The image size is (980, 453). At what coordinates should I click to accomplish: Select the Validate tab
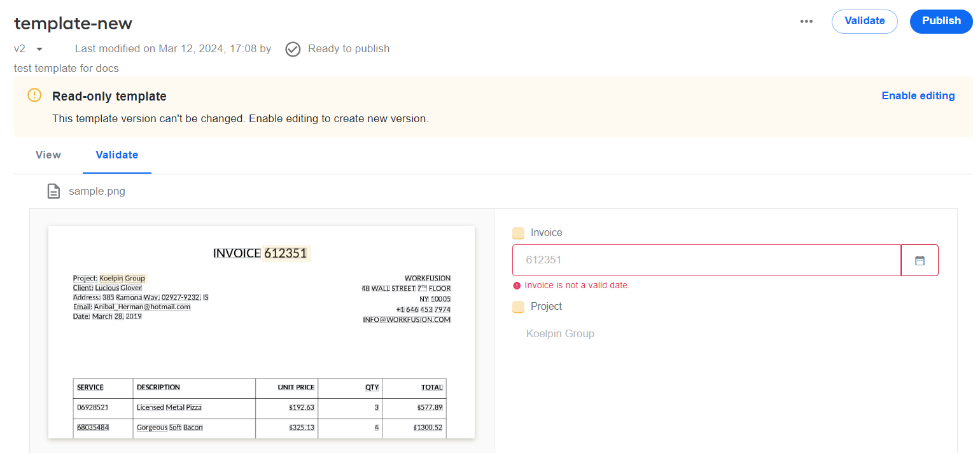(x=116, y=155)
